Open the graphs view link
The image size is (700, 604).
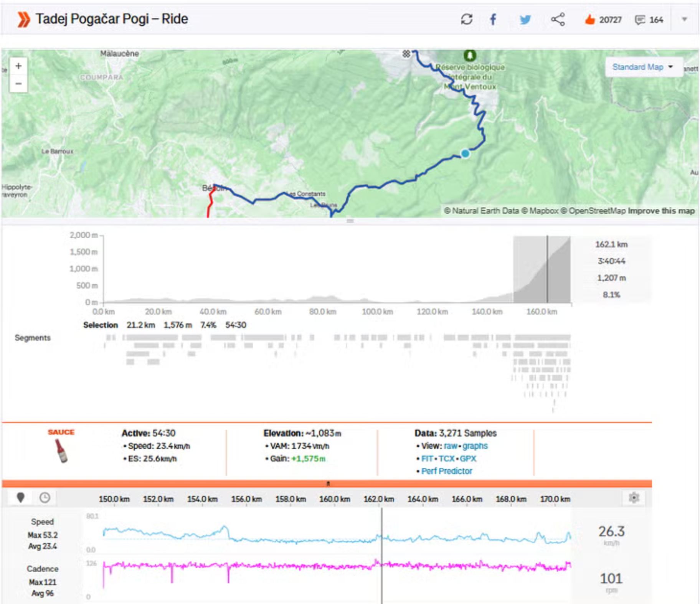(475, 446)
